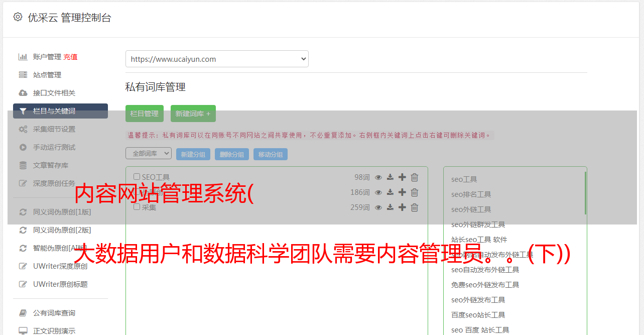Image resolution: width=644 pixels, height=335 pixels.
Task: Click the 新建词库 + button
Action: pos(193,114)
